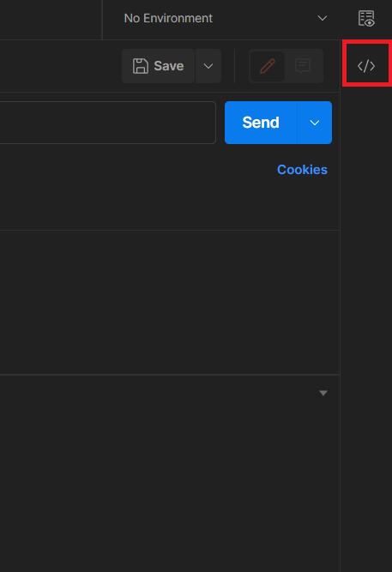Expand the Save options arrow
This screenshot has width=392, height=572.
point(208,66)
